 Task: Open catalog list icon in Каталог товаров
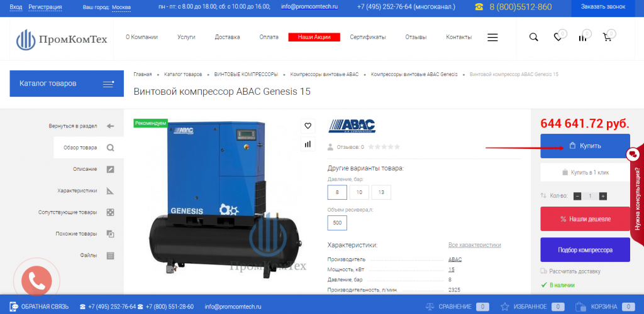[108, 84]
